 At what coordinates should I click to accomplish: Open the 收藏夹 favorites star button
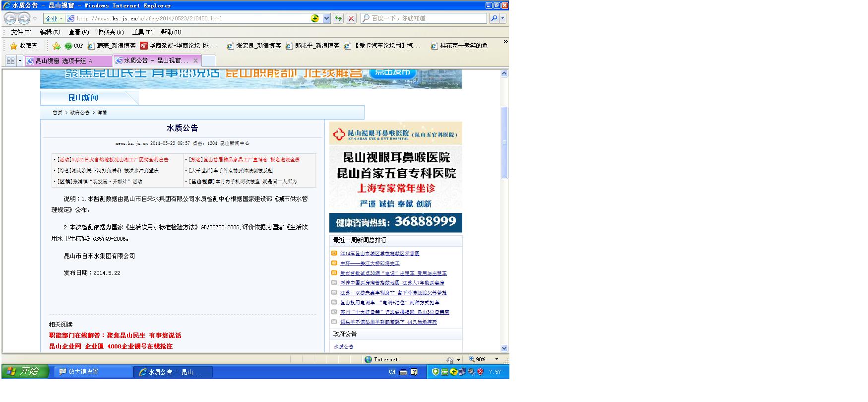click(23, 46)
